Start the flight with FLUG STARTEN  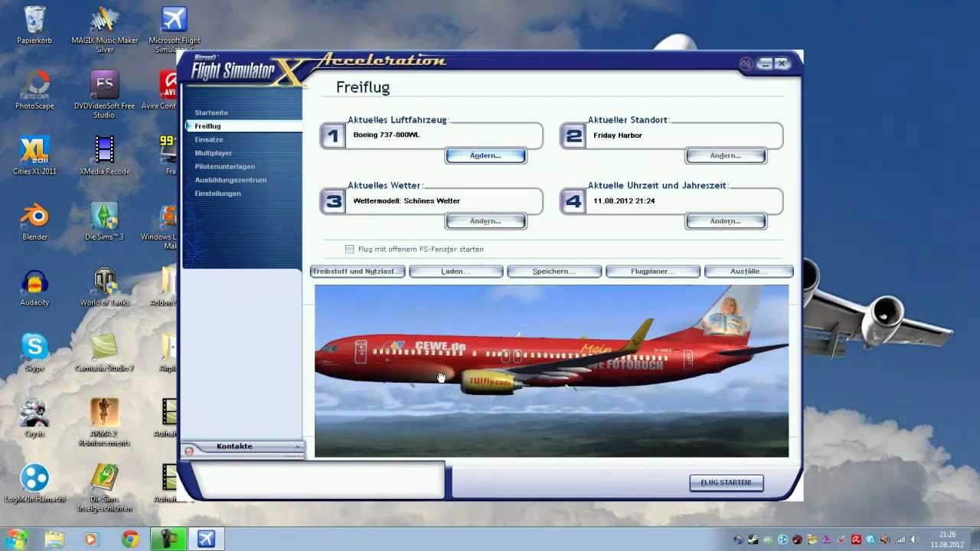click(727, 483)
